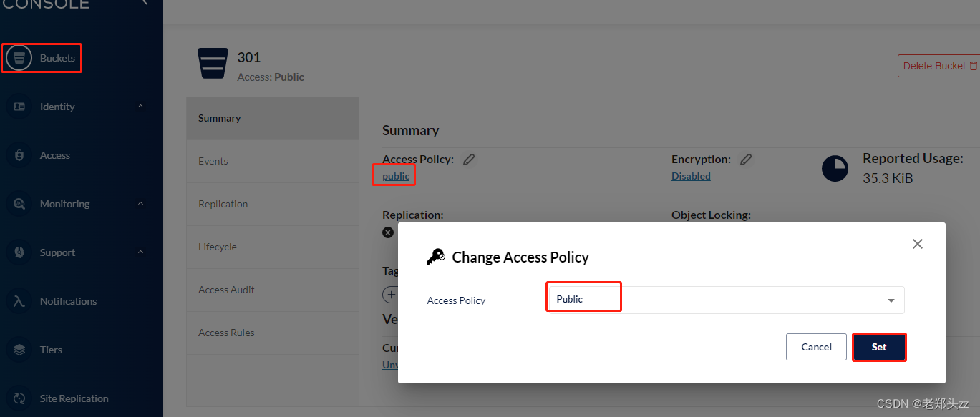Select the Tiers layers icon
This screenshot has height=417, width=980.
tap(19, 350)
